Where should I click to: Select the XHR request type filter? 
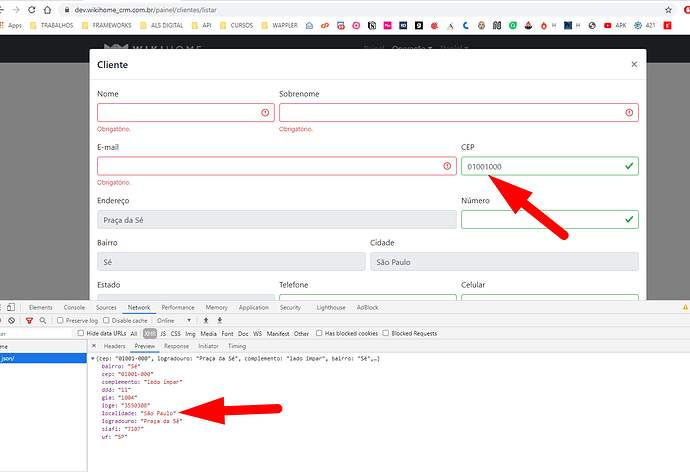(149, 333)
